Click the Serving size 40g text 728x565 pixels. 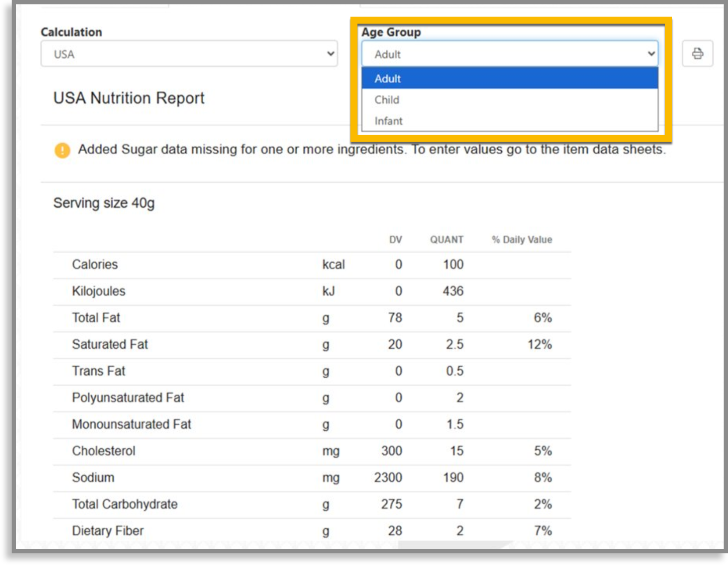pyautogui.click(x=104, y=203)
